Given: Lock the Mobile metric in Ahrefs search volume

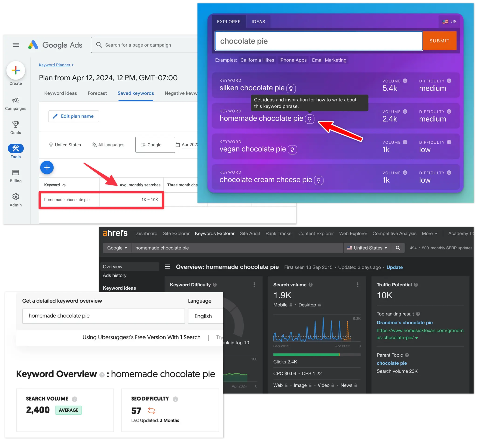Looking at the screenshot, I should coord(291,305).
